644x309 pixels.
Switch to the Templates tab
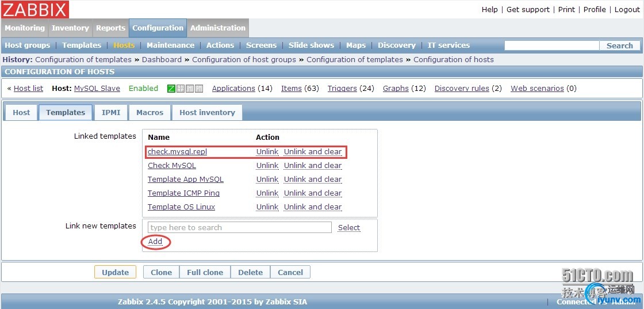point(66,113)
